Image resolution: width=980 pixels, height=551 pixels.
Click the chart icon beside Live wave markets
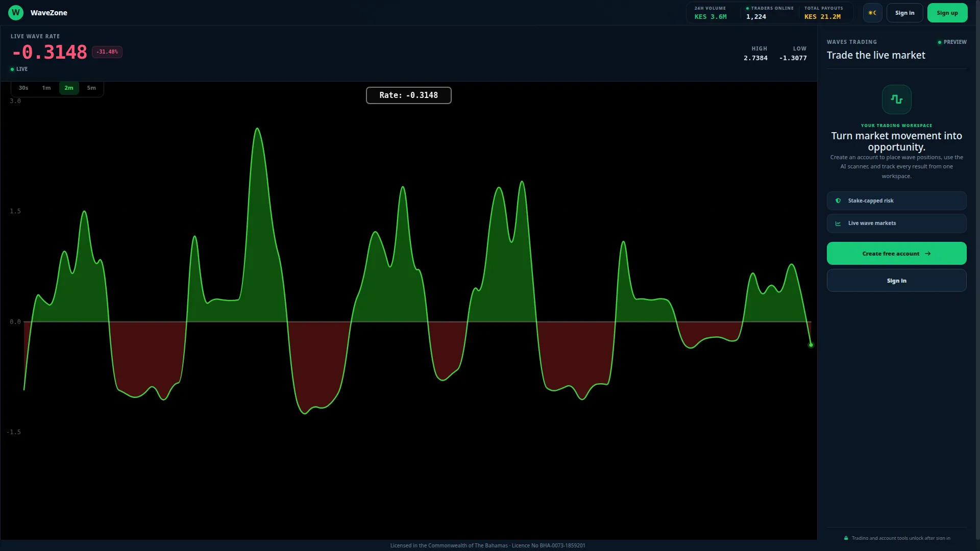838,223
